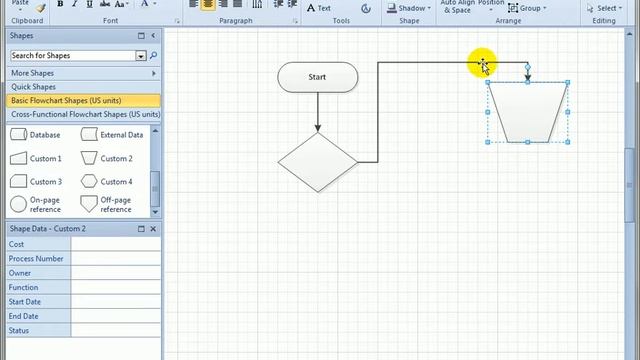This screenshot has height=360, width=640.
Task: Select Basic Flowchart Shapes (US units) stencil
Action: pyautogui.click(x=83, y=100)
